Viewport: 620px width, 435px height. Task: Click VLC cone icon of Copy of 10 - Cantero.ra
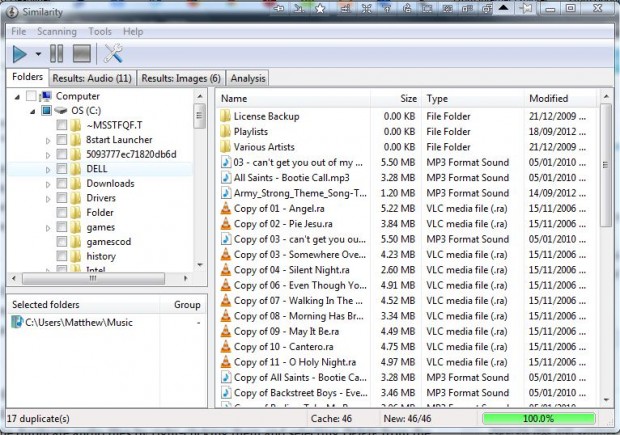(x=225, y=347)
